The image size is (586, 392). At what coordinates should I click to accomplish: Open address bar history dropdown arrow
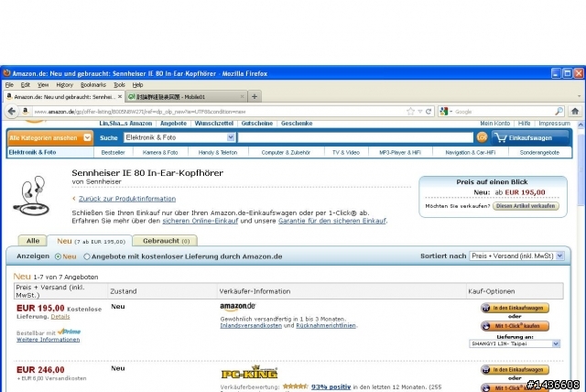point(420,112)
